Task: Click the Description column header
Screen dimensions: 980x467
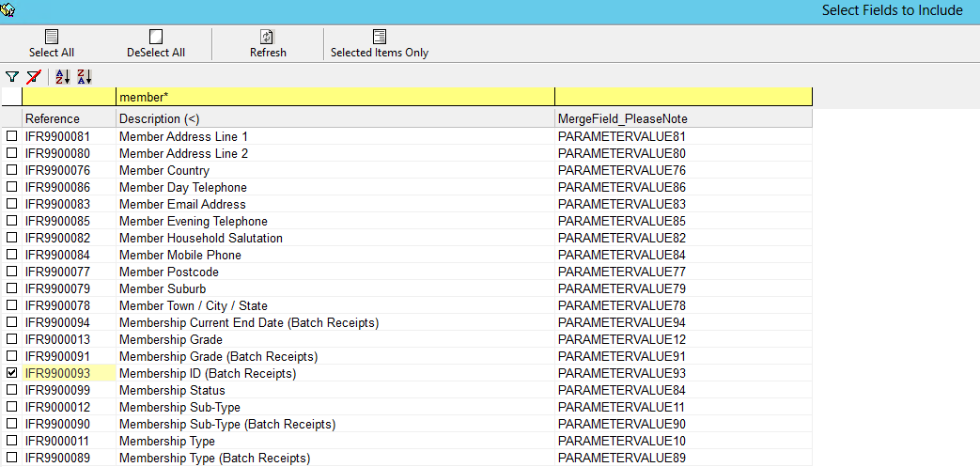Action: (335, 118)
